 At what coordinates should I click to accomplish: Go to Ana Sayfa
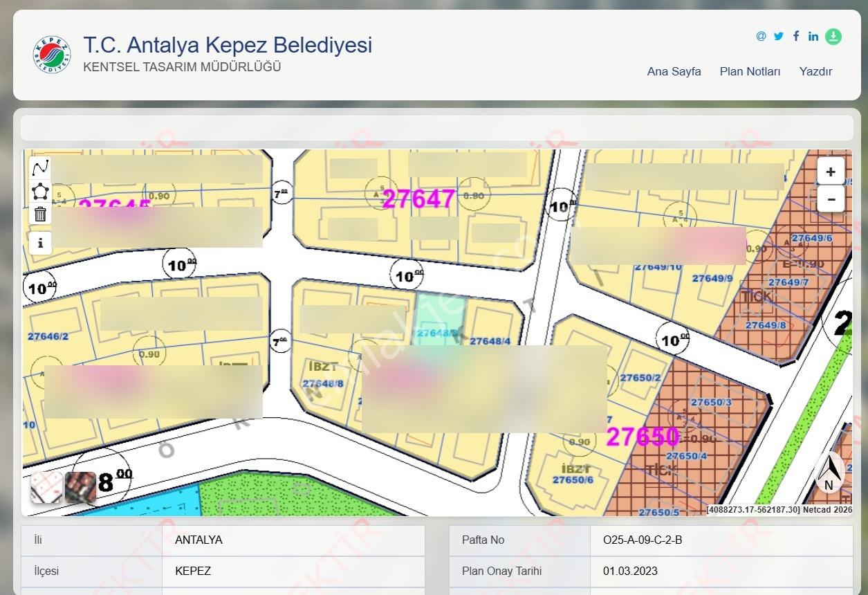674,71
